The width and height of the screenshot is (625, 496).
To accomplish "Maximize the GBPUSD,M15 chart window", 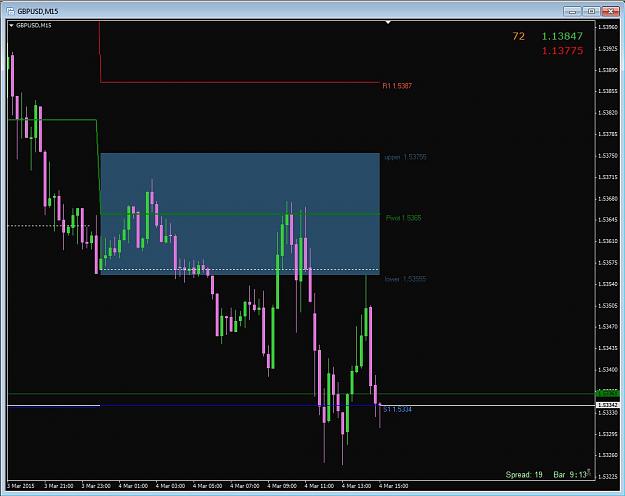I will pyautogui.click(x=592, y=11).
